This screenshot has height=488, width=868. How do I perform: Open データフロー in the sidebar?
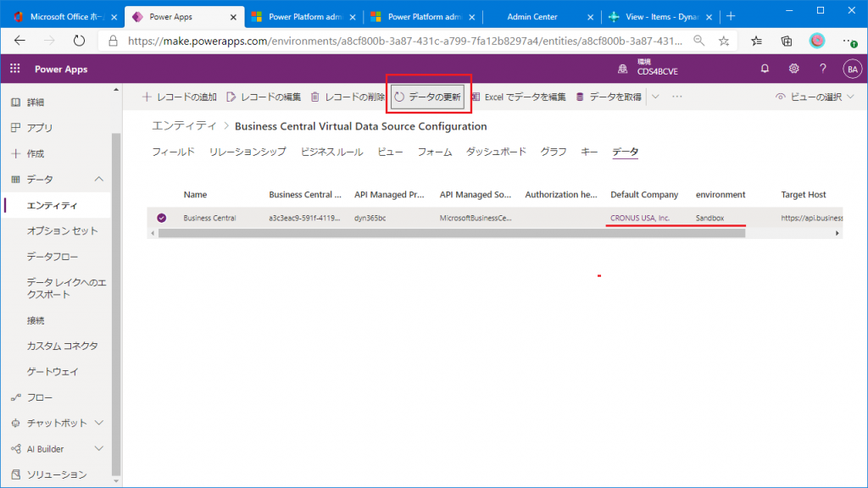click(x=53, y=257)
